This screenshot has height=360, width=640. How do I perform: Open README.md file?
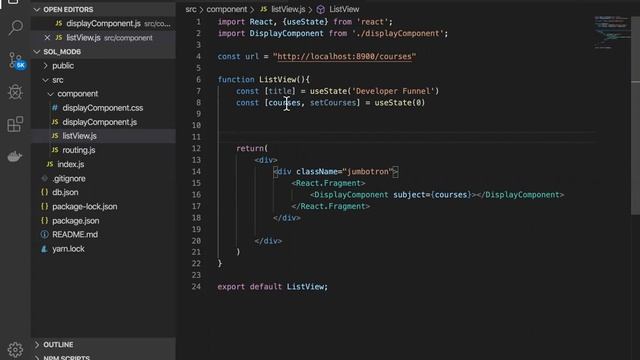click(75, 235)
